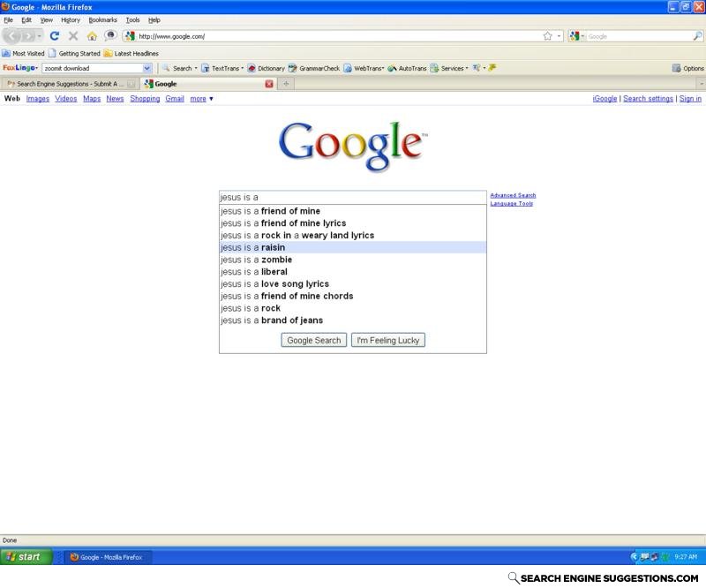Click the Google Search button
This screenshot has width=706, height=588.
(314, 340)
